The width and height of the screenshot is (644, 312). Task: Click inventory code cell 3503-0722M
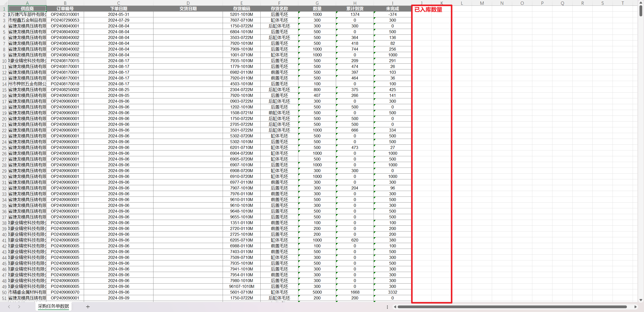coord(242,37)
